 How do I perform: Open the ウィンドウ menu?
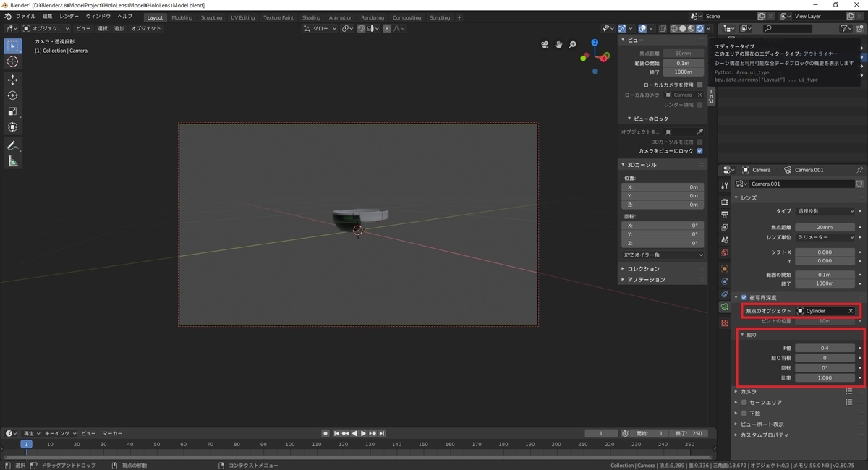[98, 16]
